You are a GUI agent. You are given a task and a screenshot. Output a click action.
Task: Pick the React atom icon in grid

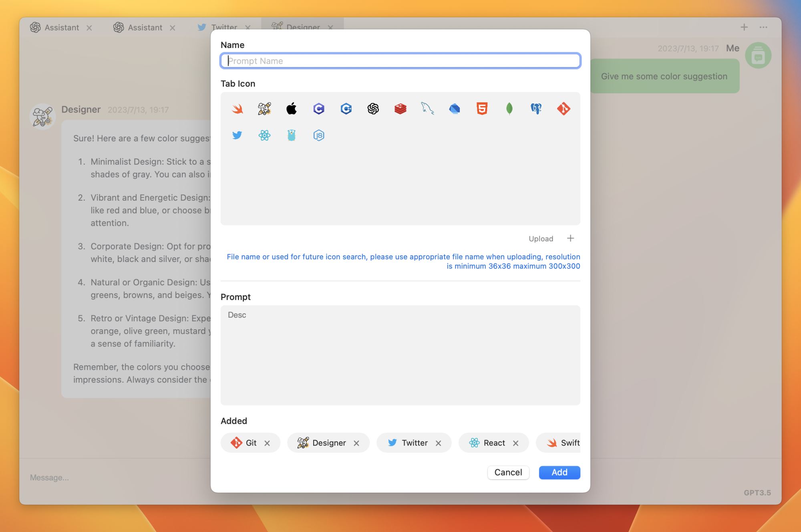click(x=264, y=135)
